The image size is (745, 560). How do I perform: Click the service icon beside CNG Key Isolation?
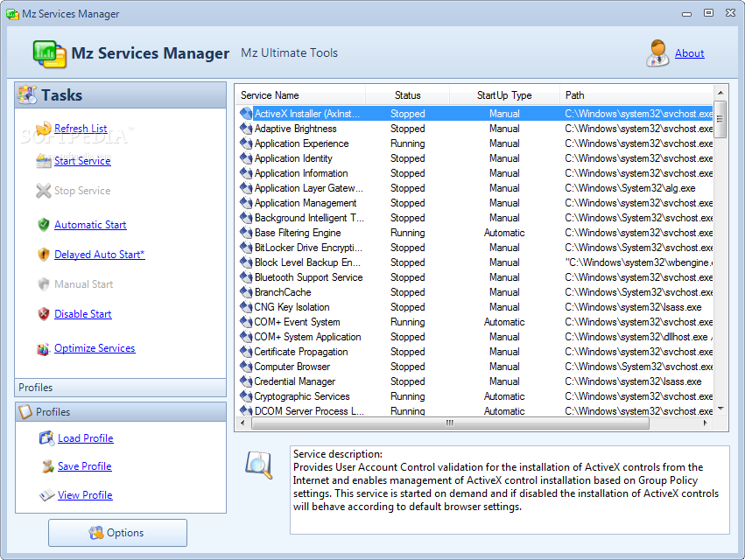(x=246, y=307)
